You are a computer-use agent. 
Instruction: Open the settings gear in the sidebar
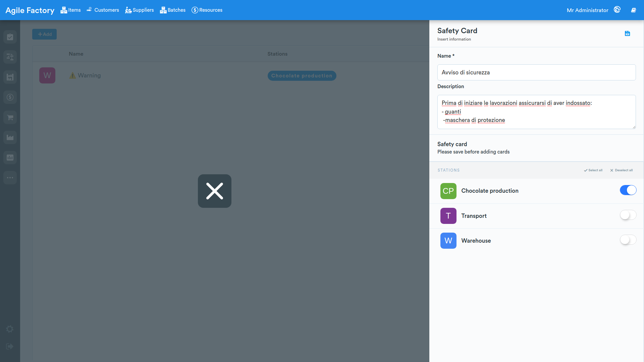click(10, 329)
